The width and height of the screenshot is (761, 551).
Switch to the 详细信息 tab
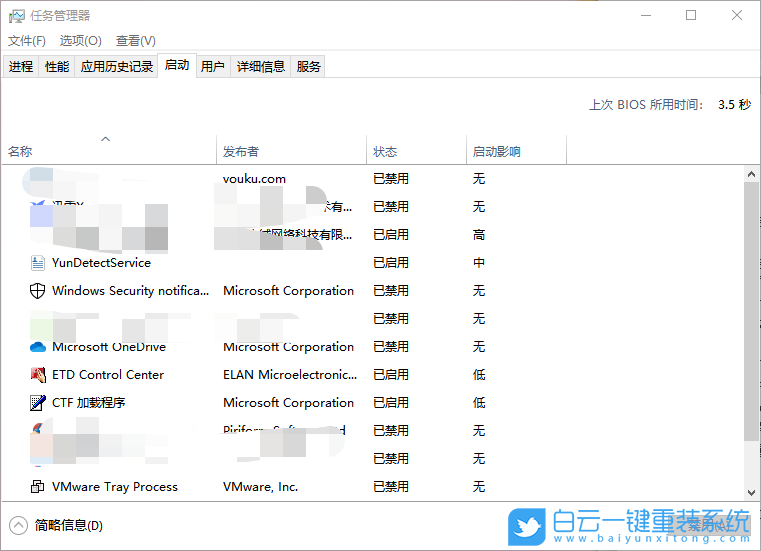261,67
